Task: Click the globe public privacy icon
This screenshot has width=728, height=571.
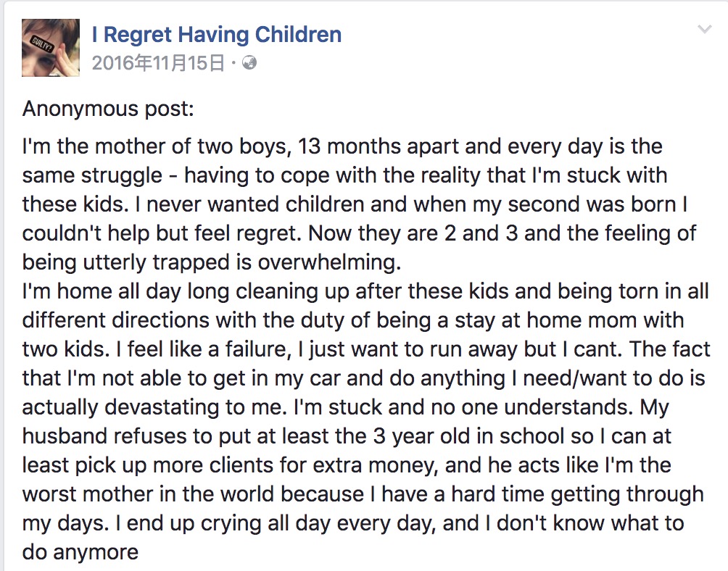Action: tap(249, 64)
